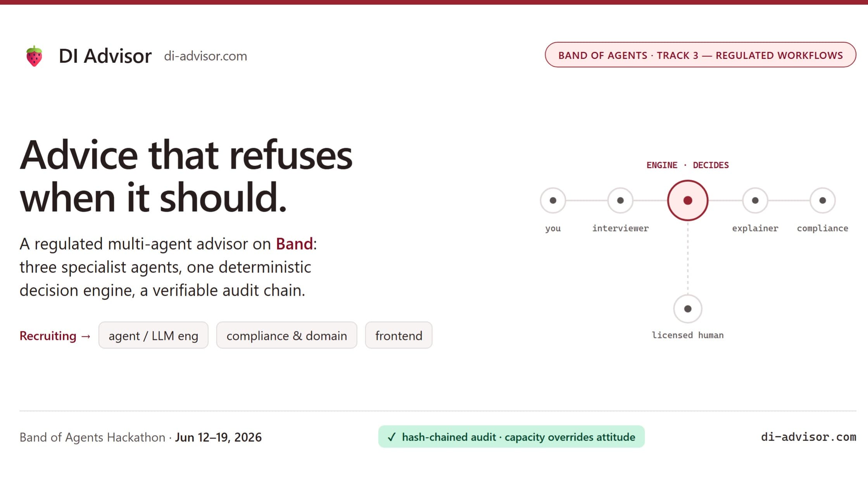Select the explainer node circle
Viewport: 868px width, 488px height.
pos(755,200)
